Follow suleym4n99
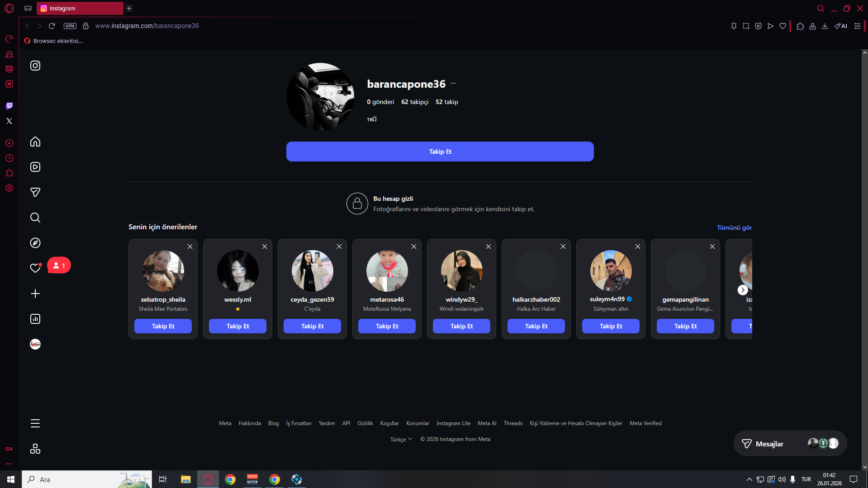 (611, 326)
